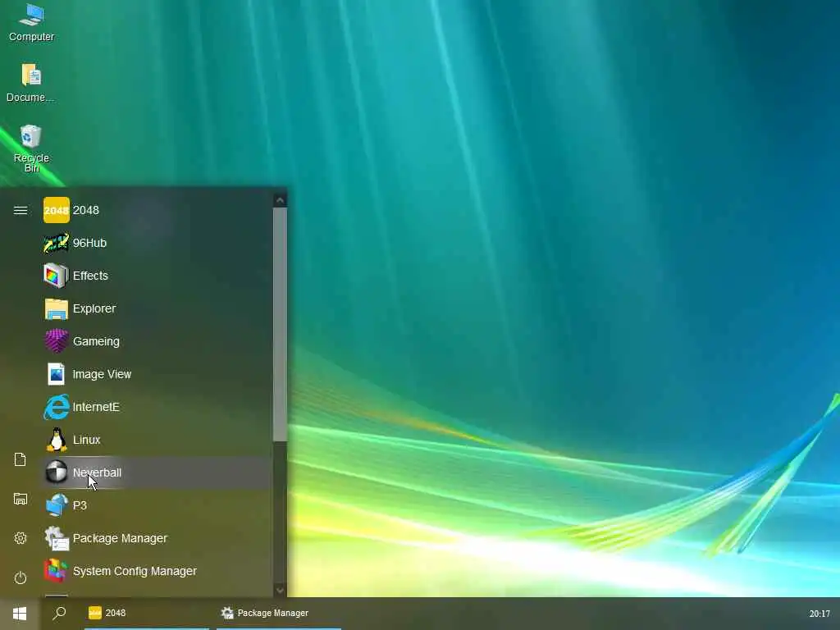Select the "96Hub" label text

tap(89, 243)
